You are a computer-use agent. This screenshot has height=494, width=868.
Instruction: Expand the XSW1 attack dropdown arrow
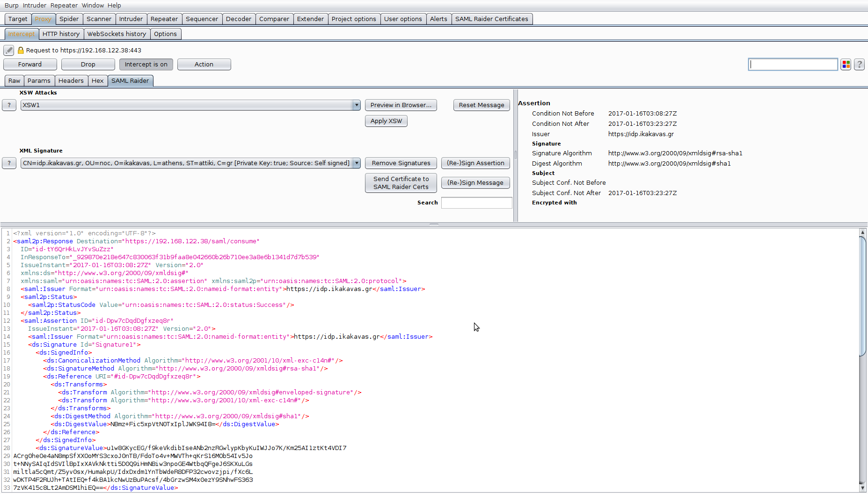point(357,105)
